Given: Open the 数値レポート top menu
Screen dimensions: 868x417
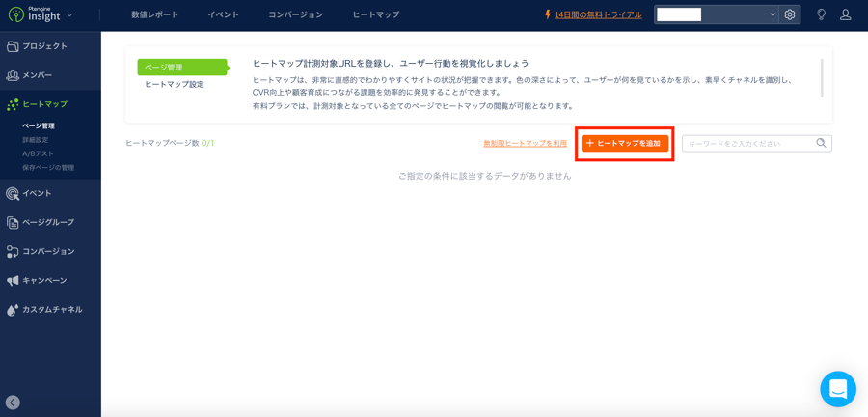Looking at the screenshot, I should coord(154,14).
